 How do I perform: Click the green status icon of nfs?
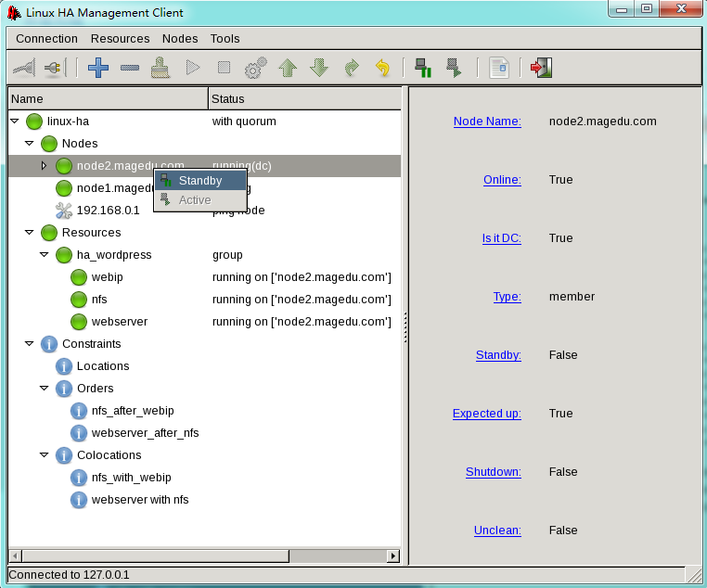point(79,300)
